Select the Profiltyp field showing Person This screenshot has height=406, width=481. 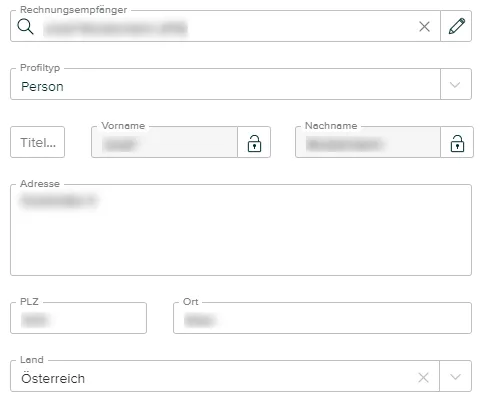[x=225, y=84]
